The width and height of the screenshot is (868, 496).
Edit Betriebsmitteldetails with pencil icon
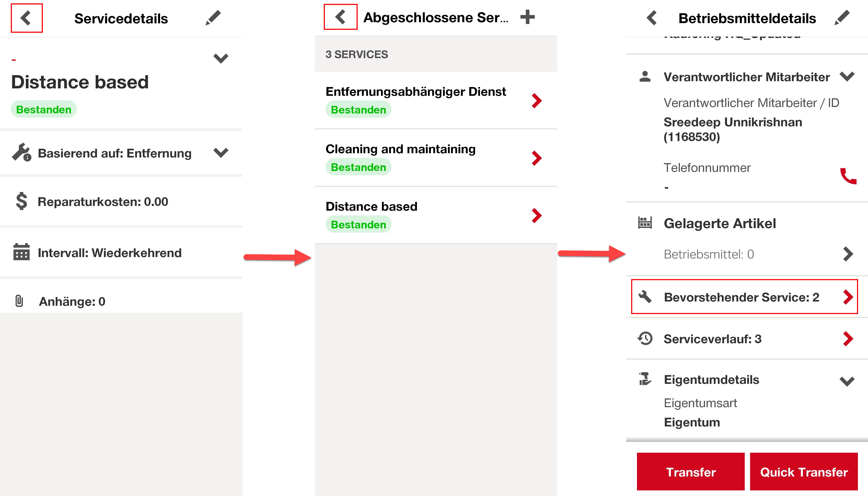point(842,18)
